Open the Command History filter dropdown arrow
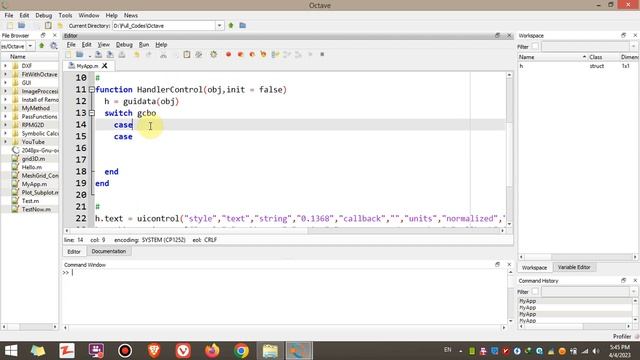The height and width of the screenshot is (360, 640). pyautogui.click(x=633, y=292)
